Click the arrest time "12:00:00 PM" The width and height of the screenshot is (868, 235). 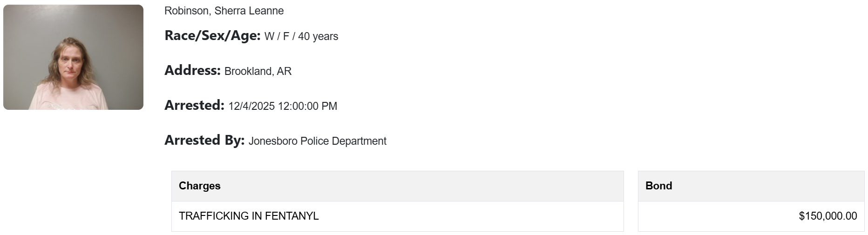point(307,106)
